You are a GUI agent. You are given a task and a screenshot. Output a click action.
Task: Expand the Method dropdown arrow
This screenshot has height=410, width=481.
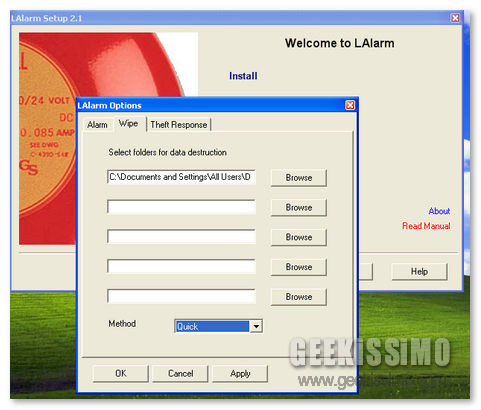tap(256, 326)
